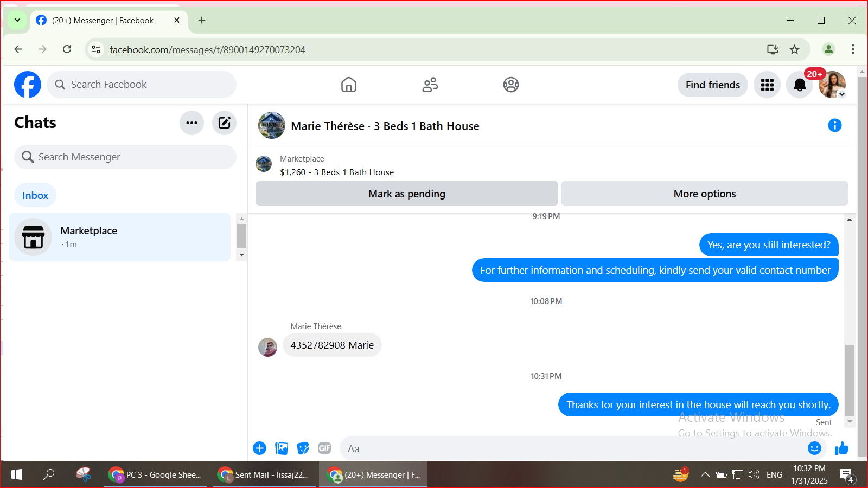Open the emoji picker in message box
Viewport: 868px width, 488px height.
[814, 448]
